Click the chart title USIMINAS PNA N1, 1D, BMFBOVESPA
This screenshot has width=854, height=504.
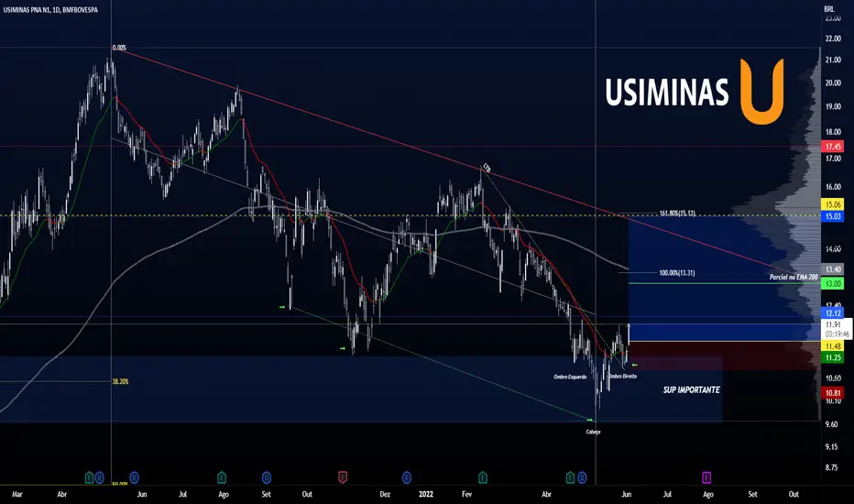[x=50, y=10]
